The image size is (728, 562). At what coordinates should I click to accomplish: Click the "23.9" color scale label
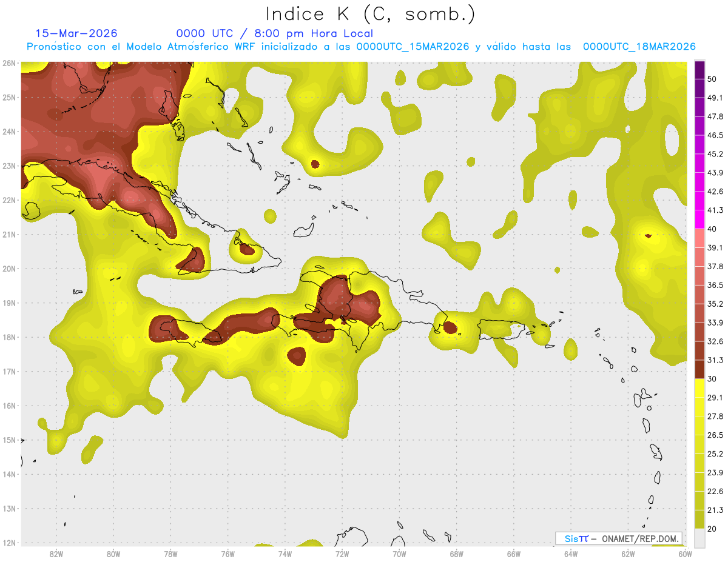[715, 472]
